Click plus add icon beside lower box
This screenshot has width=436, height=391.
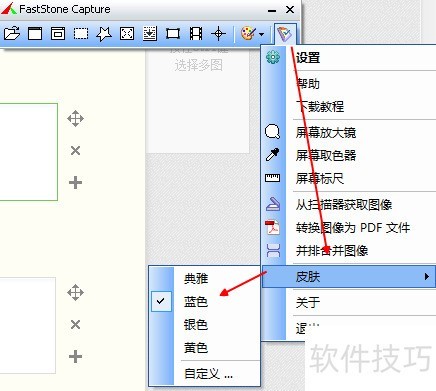point(75,357)
